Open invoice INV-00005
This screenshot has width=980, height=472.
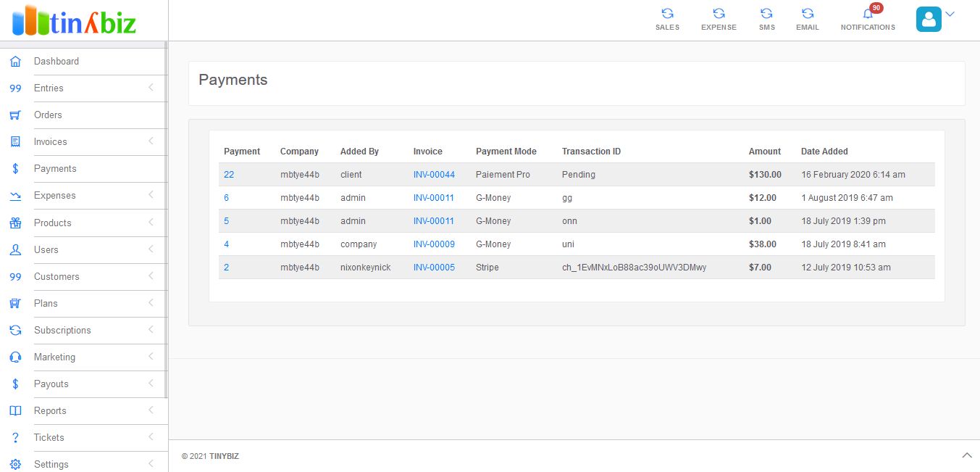point(434,268)
